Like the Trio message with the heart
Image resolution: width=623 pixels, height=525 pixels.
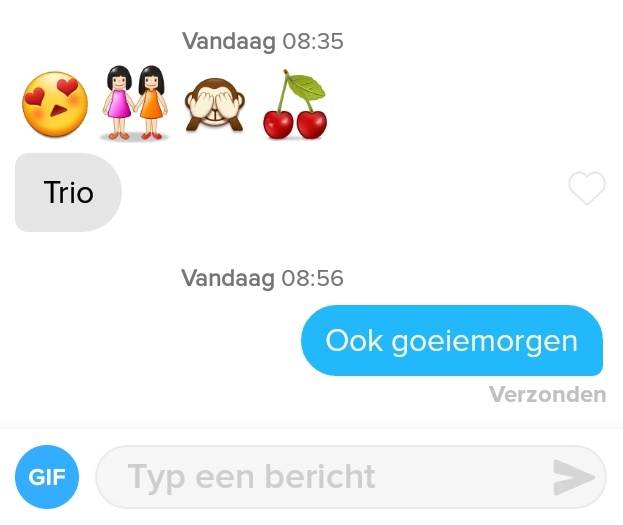coord(587,188)
